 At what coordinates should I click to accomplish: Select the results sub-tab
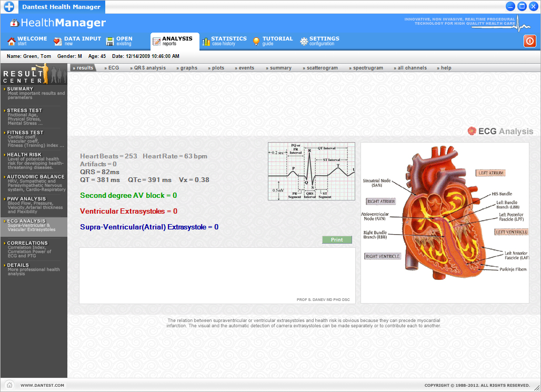coord(83,68)
